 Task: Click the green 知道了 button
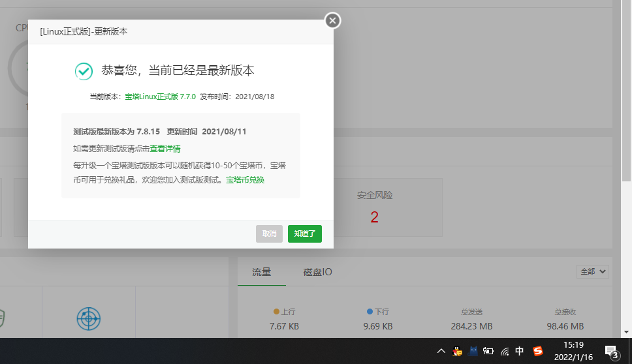click(305, 234)
